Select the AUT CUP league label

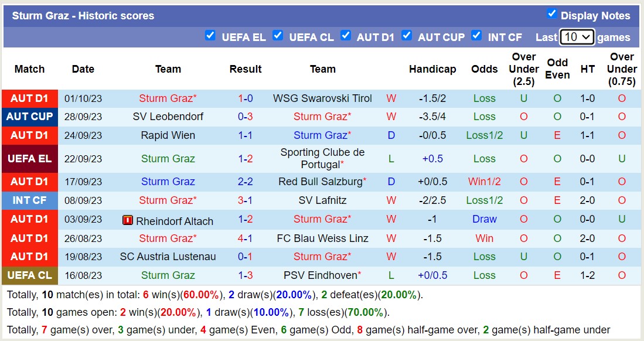29,117
